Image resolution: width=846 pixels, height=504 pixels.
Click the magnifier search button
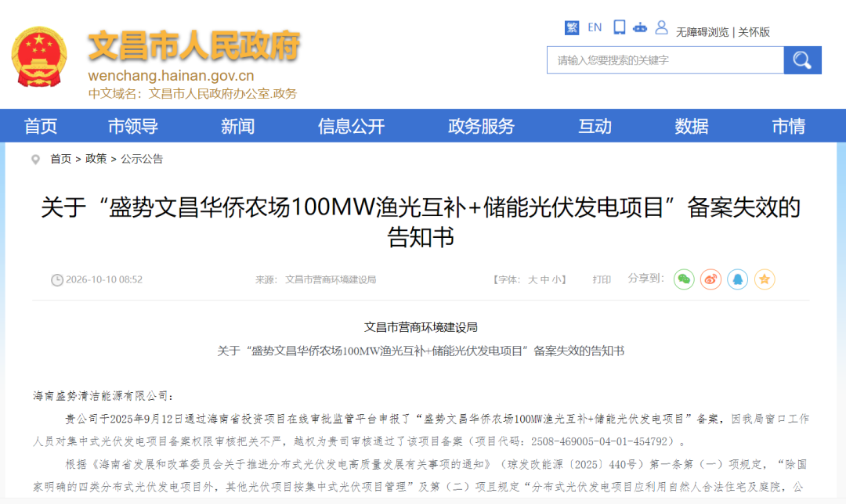[x=802, y=60]
